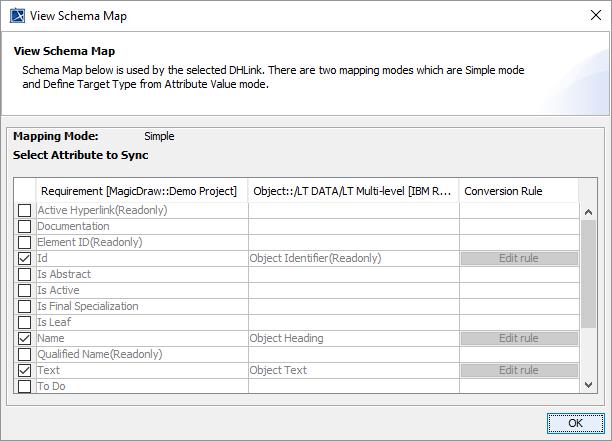This screenshot has height=441, width=612.
Task: Uncheck the Text attribute checkbox
Action: 25,370
